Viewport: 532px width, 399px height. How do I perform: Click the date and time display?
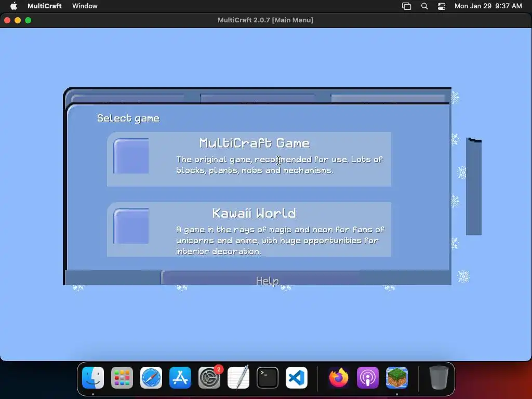click(x=488, y=6)
